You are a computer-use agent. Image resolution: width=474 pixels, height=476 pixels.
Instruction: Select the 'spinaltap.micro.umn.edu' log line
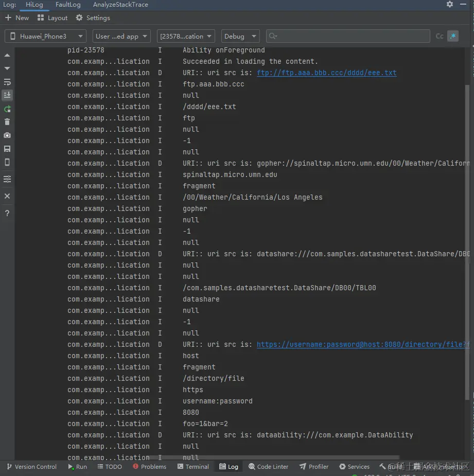(230, 175)
